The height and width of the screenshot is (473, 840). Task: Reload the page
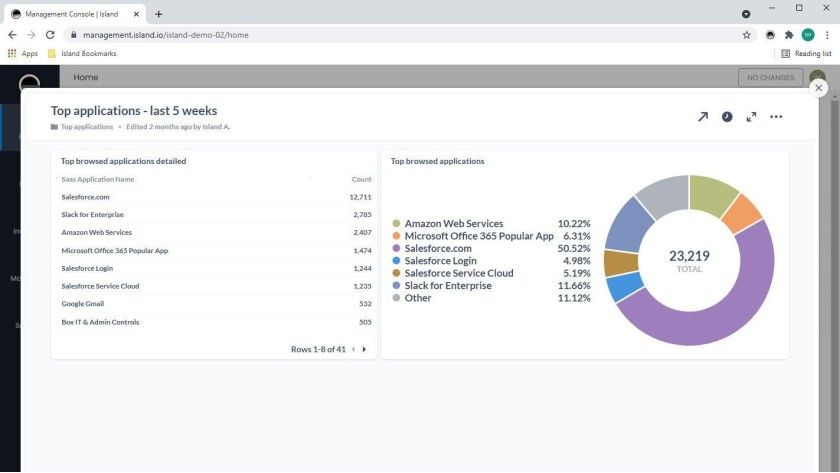50,35
